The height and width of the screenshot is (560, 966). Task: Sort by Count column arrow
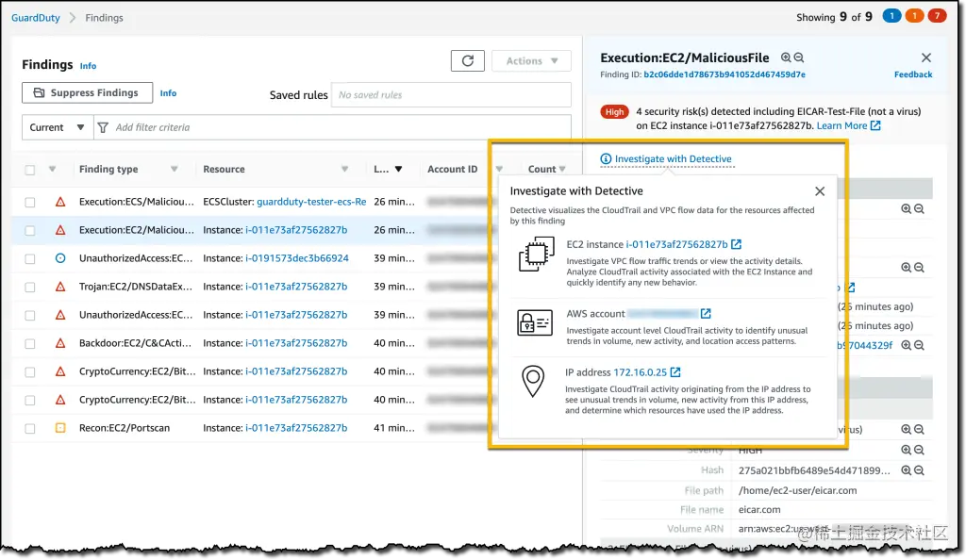(x=562, y=170)
